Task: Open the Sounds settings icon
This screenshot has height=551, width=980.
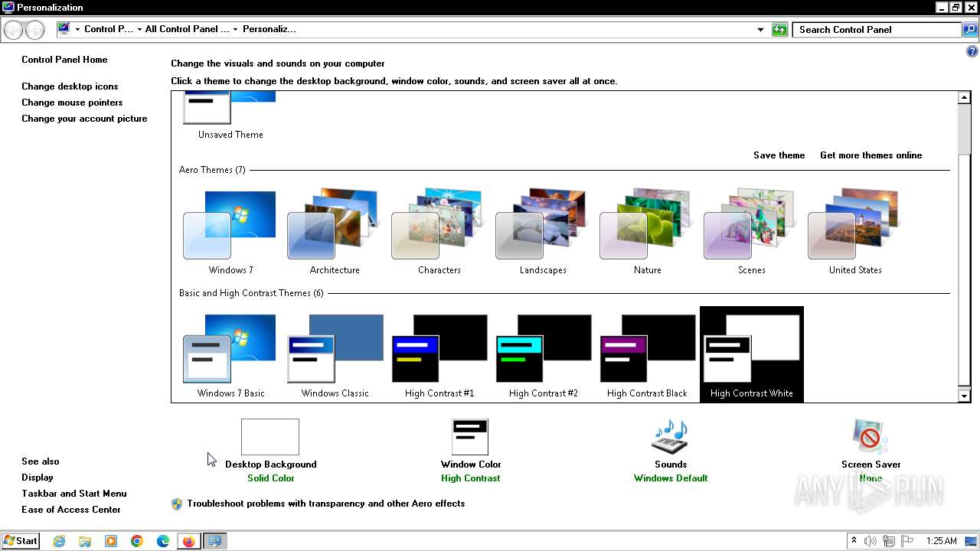Action: [670, 437]
